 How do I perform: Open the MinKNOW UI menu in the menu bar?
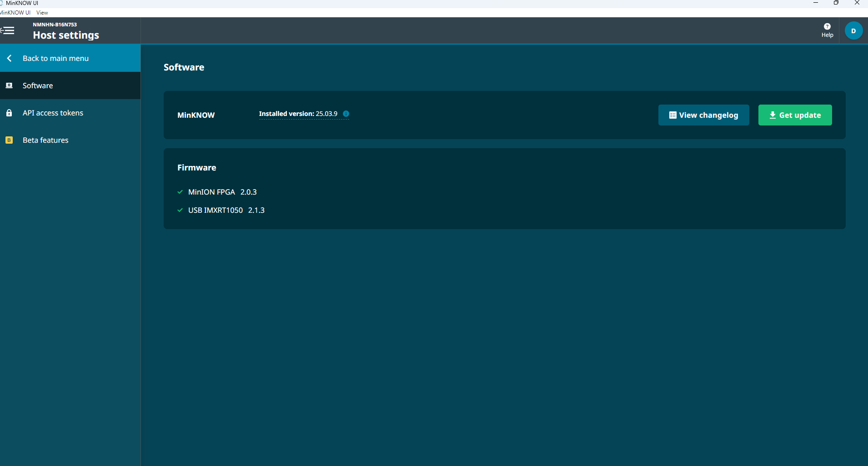[x=15, y=13]
